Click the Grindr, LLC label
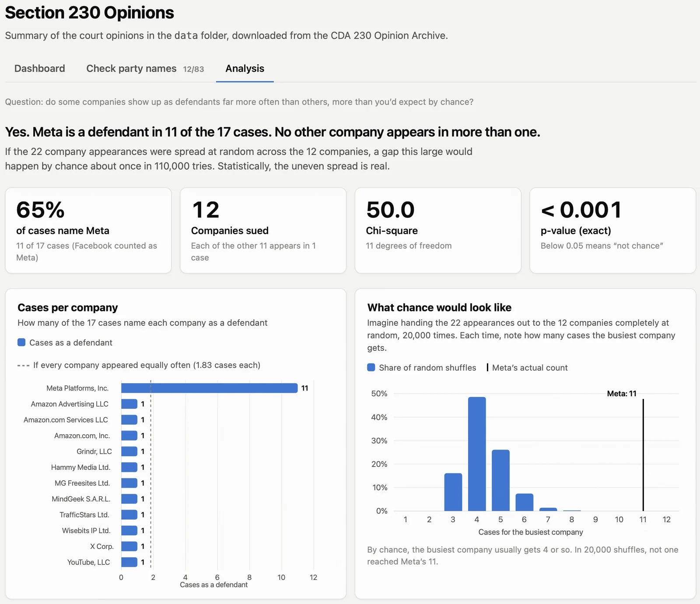Viewport: 700px width, 604px height. [94, 451]
